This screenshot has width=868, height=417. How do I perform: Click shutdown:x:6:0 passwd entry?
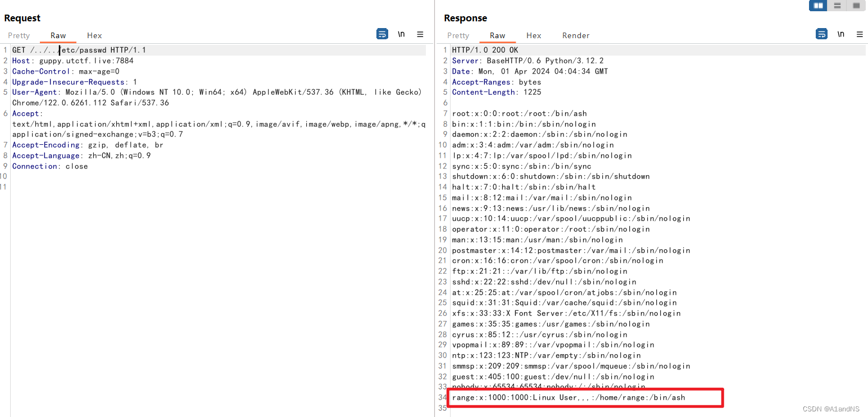click(x=551, y=177)
